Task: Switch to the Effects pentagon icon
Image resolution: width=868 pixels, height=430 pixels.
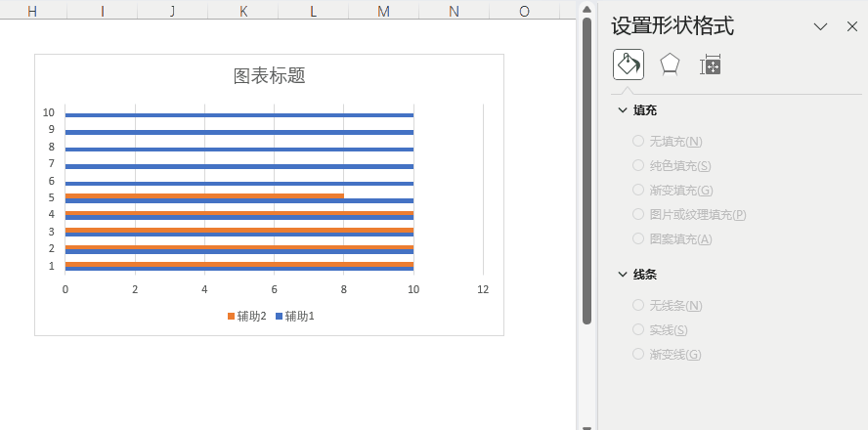Action: (670, 64)
